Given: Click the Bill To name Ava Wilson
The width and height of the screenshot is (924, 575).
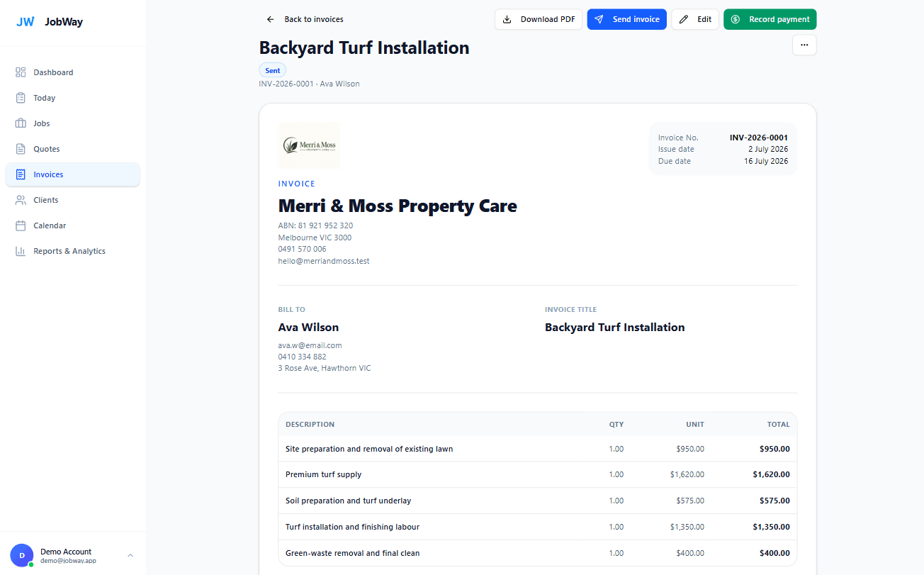Looking at the screenshot, I should (x=308, y=327).
